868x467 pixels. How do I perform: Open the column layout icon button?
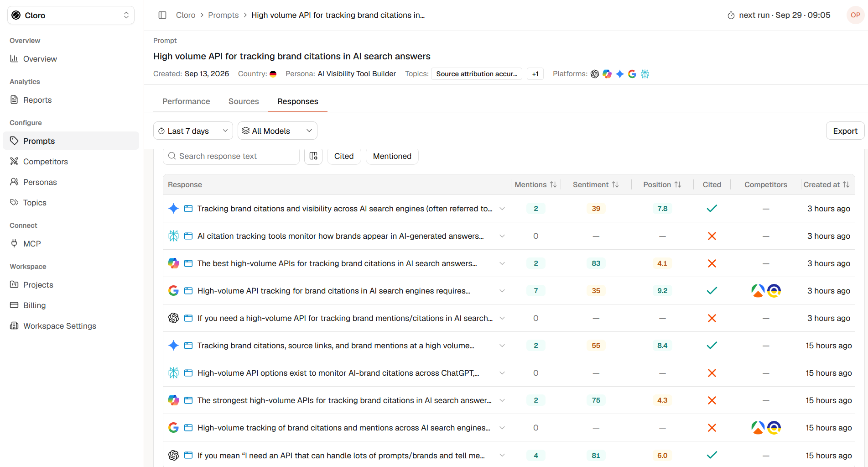point(313,156)
